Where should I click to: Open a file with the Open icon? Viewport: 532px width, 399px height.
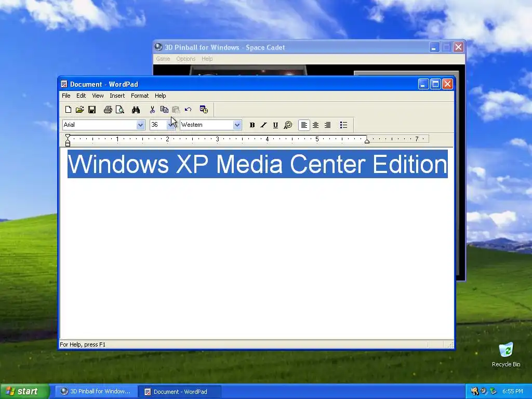(79, 110)
